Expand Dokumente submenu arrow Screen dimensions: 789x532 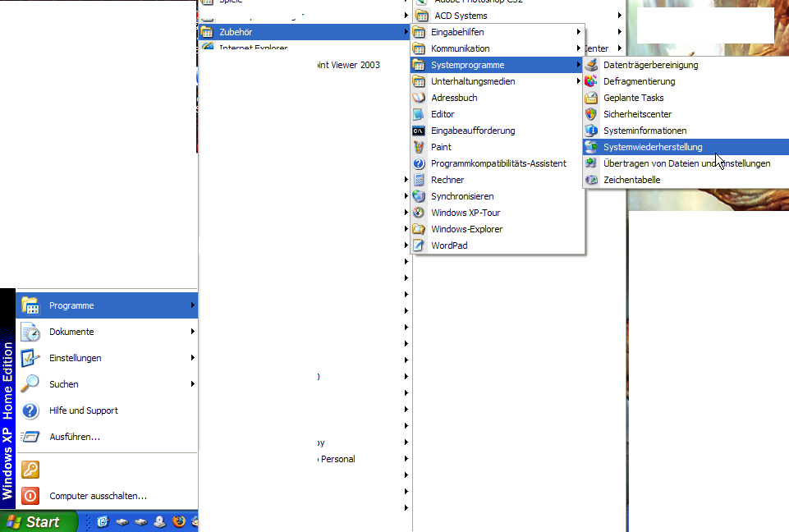tap(193, 331)
